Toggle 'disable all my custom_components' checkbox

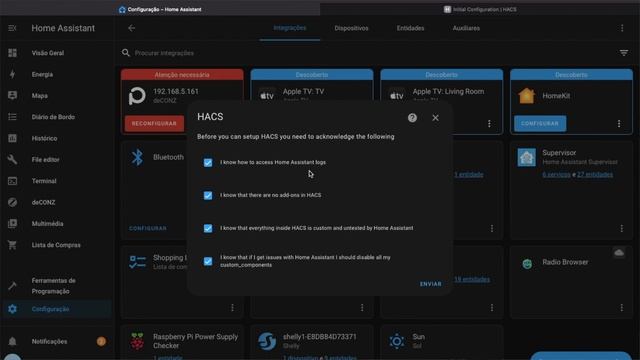(x=208, y=261)
